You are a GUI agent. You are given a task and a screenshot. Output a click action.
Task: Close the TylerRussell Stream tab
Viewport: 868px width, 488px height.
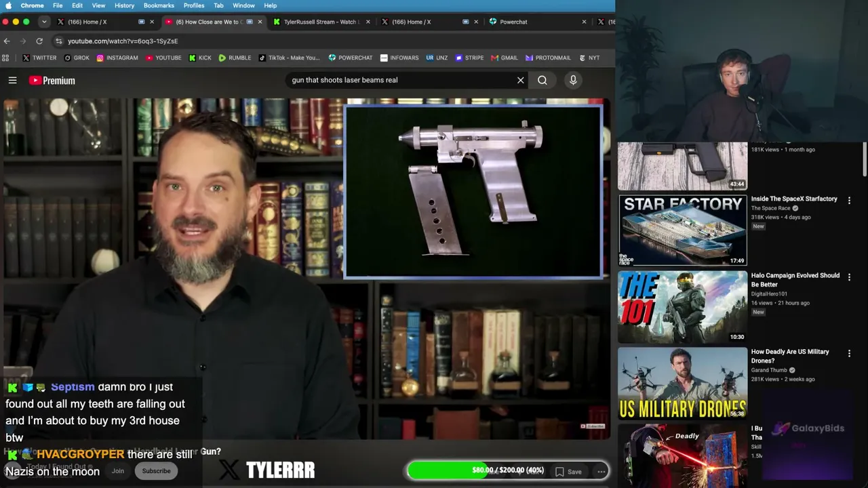(x=368, y=22)
